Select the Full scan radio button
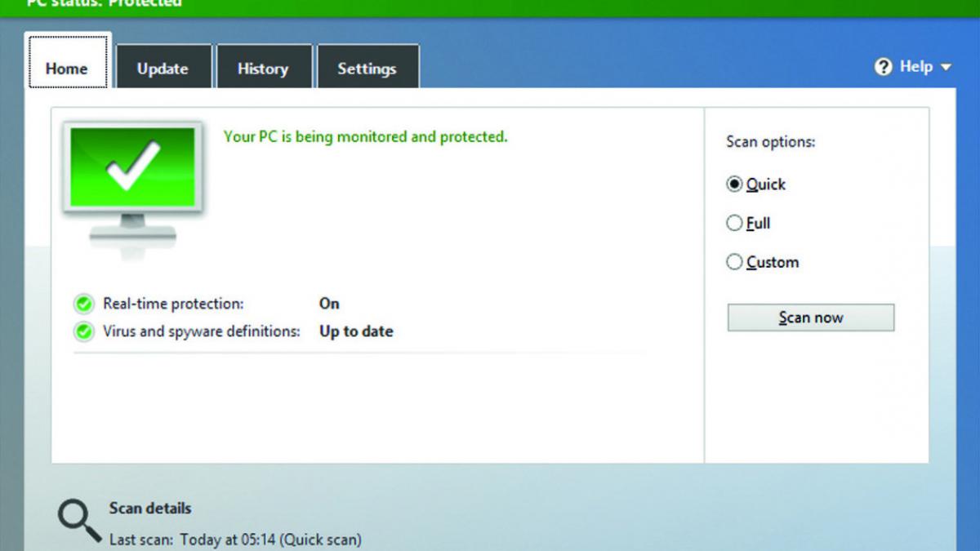This screenshot has width=980, height=551. pyautogui.click(x=735, y=223)
